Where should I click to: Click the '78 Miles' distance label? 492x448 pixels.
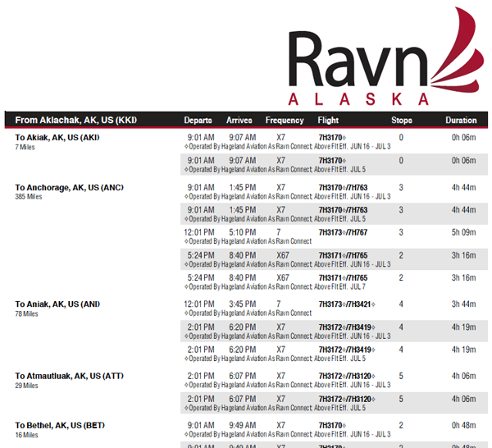27,313
